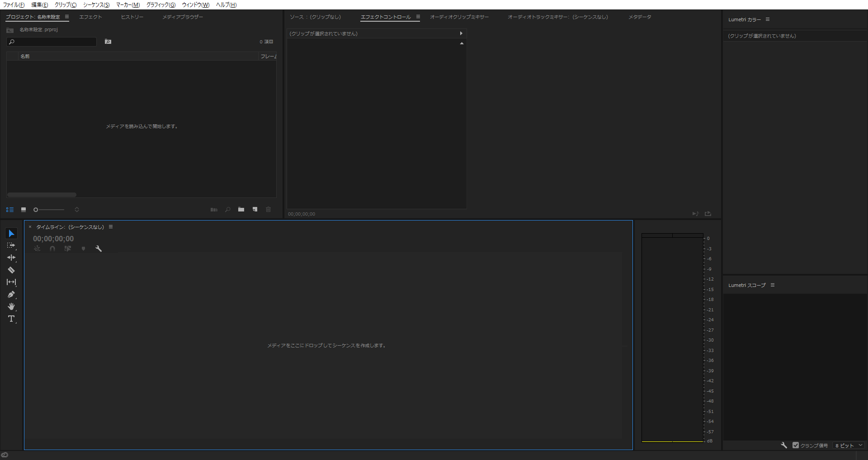Image resolution: width=868 pixels, height=460 pixels.
Task: Open the File menu
Action: [x=14, y=5]
